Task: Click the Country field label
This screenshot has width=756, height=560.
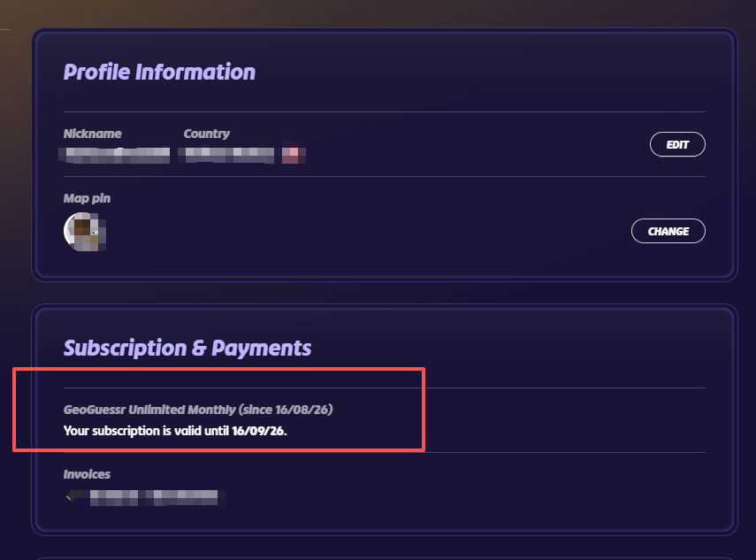Action: click(x=206, y=134)
